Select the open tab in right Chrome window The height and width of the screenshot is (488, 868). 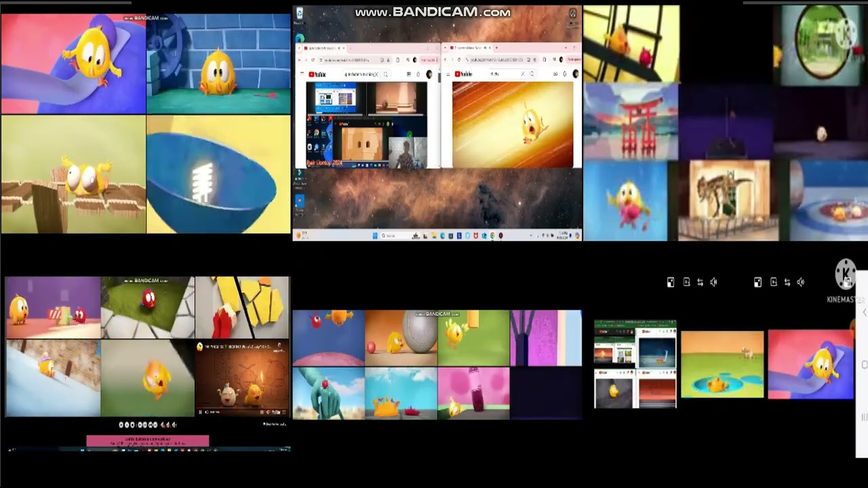471,48
